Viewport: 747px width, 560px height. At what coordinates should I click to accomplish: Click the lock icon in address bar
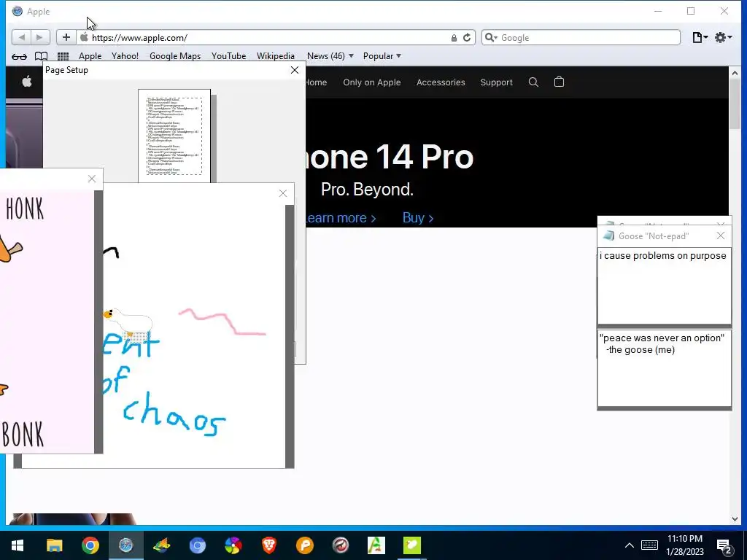point(454,38)
